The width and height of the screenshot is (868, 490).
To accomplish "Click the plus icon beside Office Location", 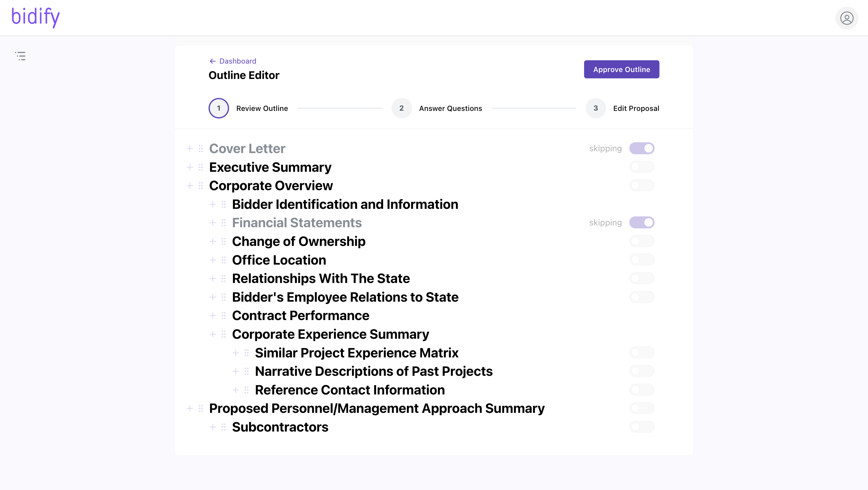I will coord(212,260).
